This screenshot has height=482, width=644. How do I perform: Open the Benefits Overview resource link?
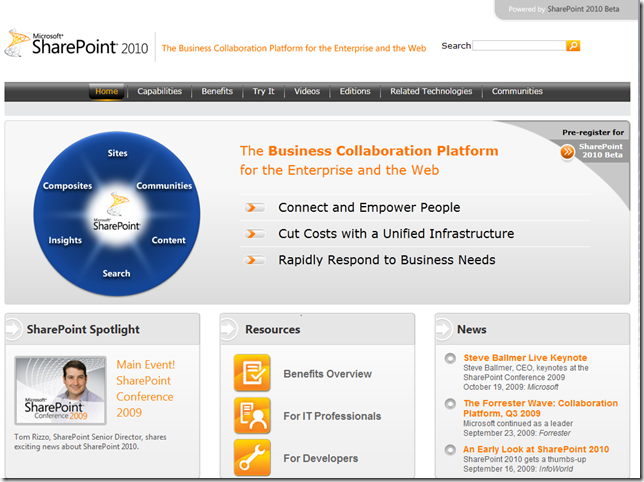pos(327,374)
